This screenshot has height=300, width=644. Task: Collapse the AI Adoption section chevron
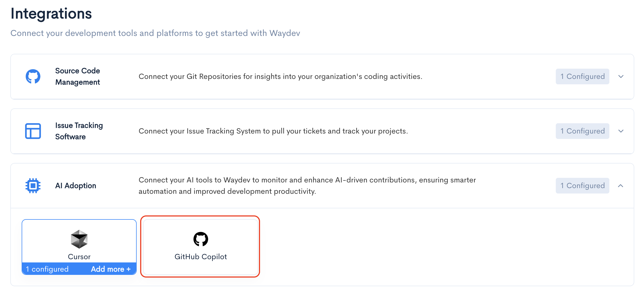click(621, 186)
